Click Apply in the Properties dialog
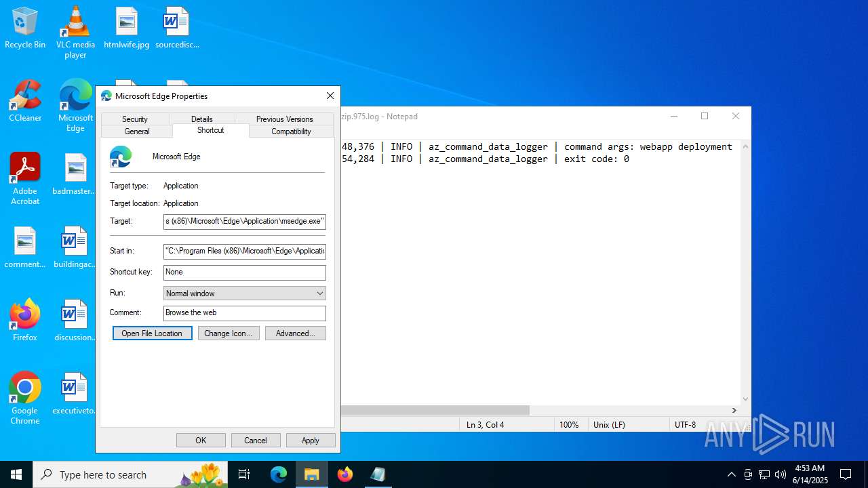This screenshot has width=868, height=488. pyautogui.click(x=311, y=441)
